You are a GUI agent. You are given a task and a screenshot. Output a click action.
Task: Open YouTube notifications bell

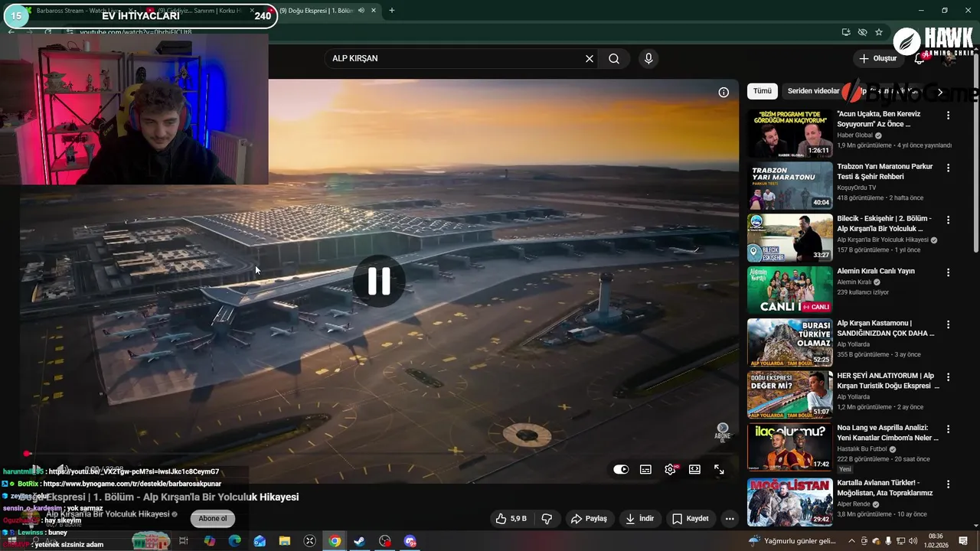(x=920, y=59)
